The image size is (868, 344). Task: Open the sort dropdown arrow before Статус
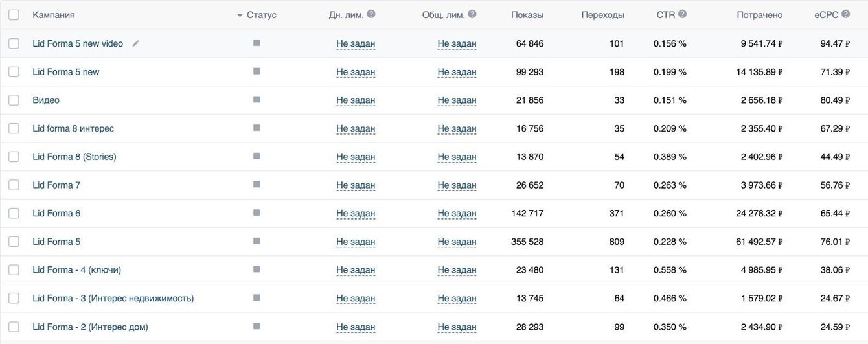pyautogui.click(x=240, y=15)
